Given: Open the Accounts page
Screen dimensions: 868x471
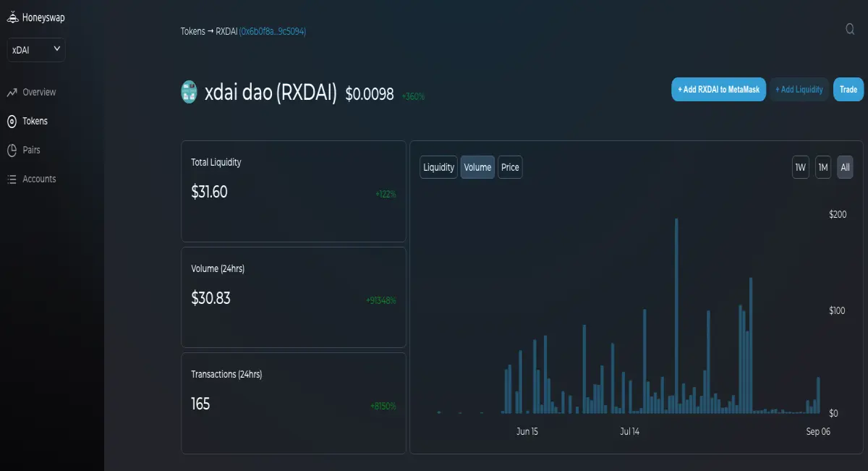Looking at the screenshot, I should click(x=39, y=179).
